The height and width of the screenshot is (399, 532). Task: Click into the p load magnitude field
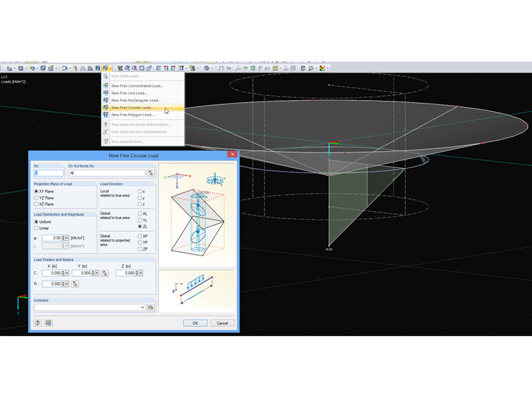52,238
